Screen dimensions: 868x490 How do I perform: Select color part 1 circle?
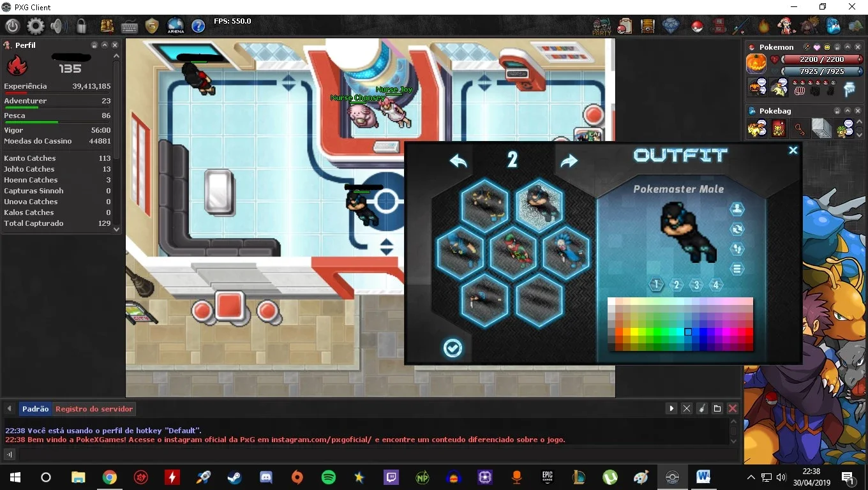pyautogui.click(x=656, y=285)
